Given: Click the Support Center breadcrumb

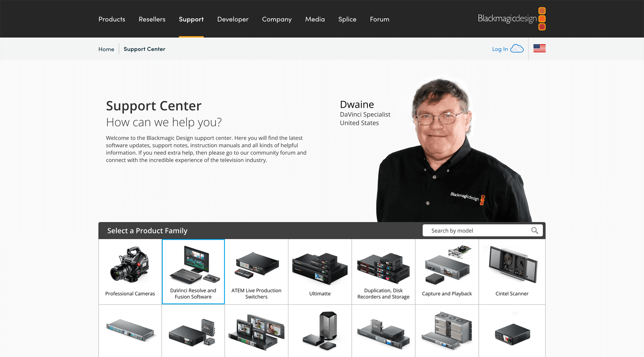Looking at the screenshot, I should click(x=144, y=49).
